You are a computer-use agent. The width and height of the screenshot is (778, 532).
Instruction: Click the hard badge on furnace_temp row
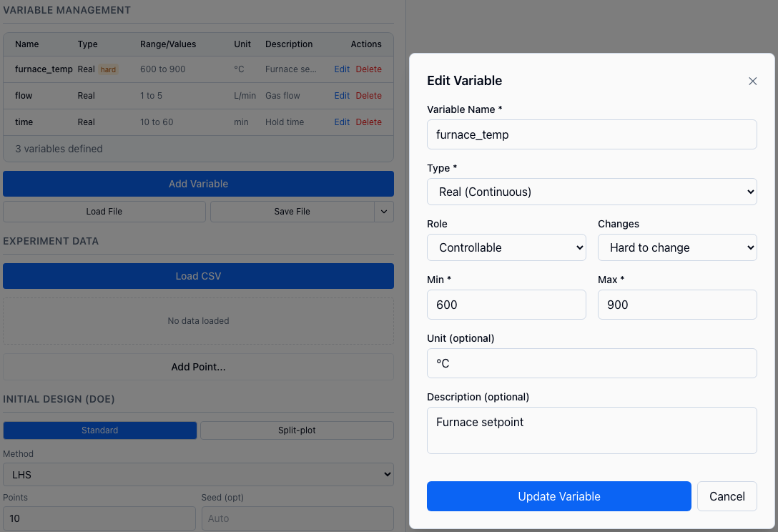point(108,69)
